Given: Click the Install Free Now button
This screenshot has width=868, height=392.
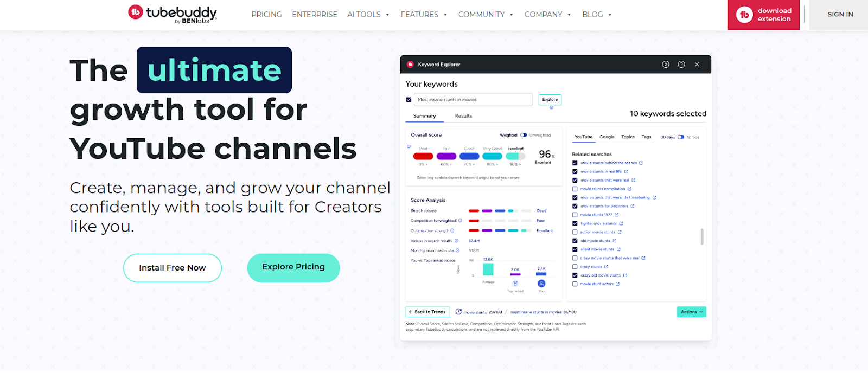Looking at the screenshot, I should (x=173, y=268).
